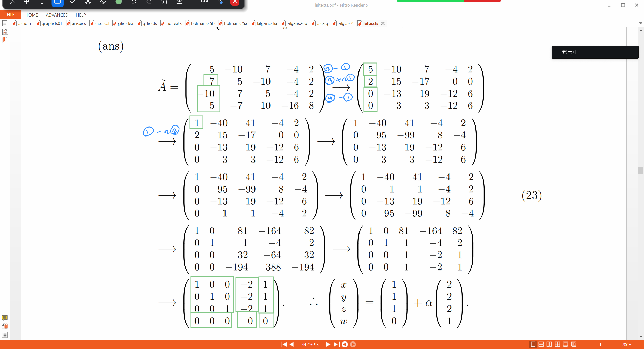Image resolution: width=644 pixels, height=349 pixels.
Task: Open the green annotation color picker
Action: click(x=118, y=2)
